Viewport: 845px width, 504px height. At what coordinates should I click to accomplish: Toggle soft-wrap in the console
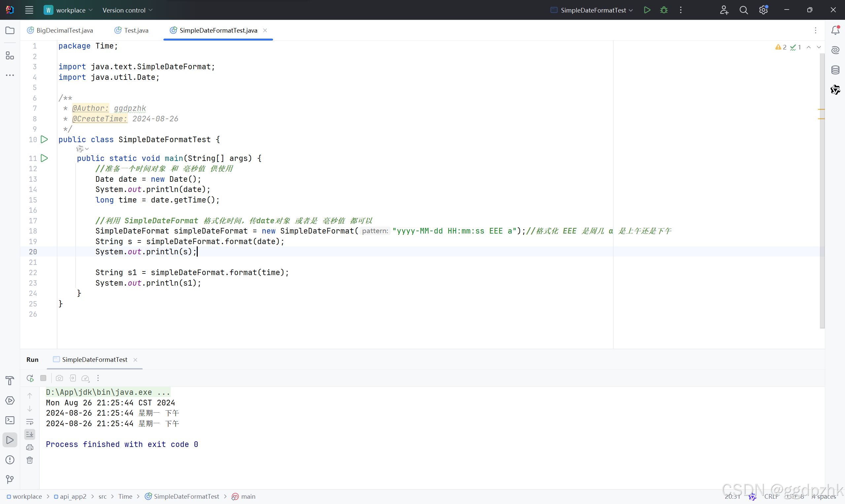pos(30,422)
